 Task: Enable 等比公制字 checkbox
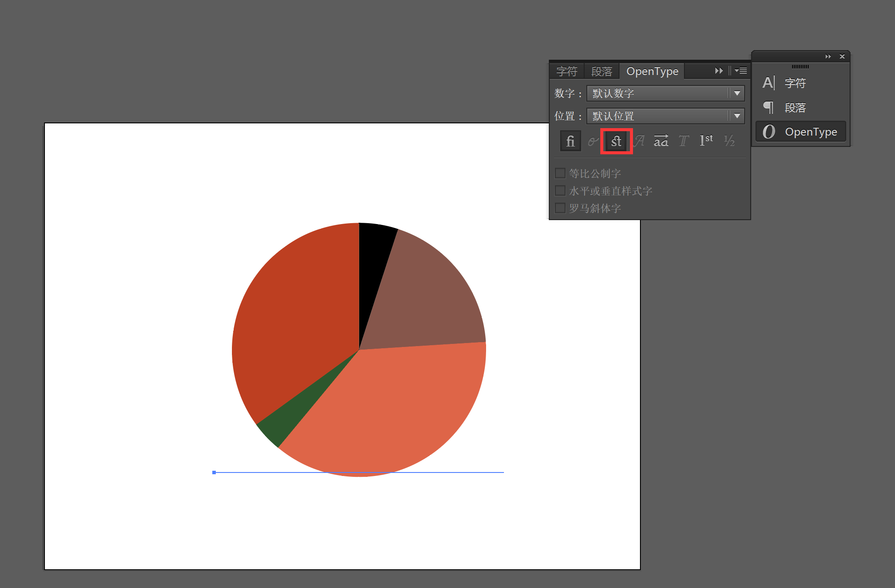click(x=560, y=173)
